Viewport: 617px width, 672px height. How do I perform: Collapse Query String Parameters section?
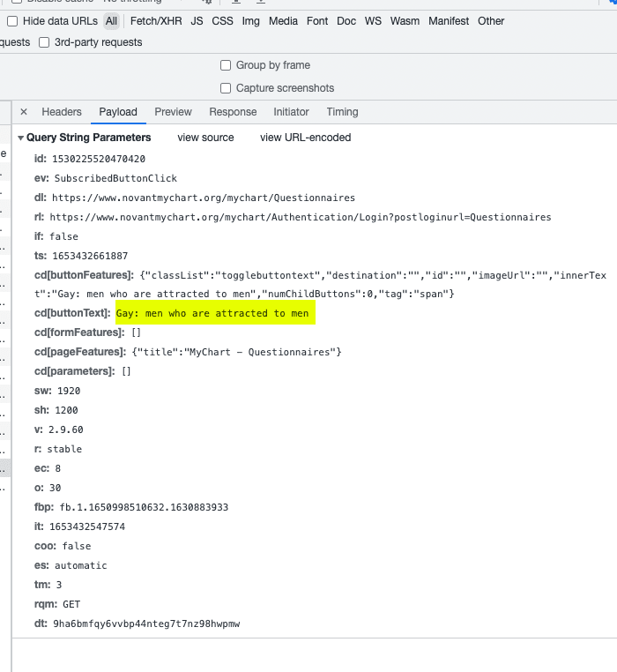(20, 138)
